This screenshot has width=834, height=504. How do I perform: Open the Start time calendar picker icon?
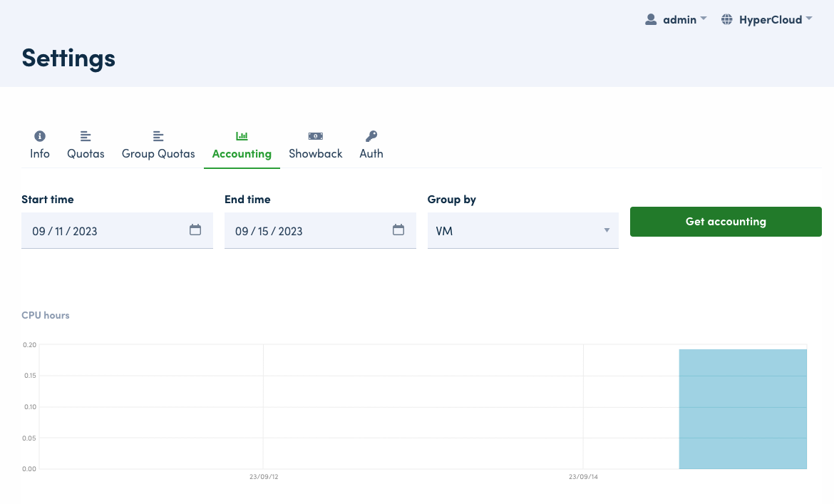195,230
